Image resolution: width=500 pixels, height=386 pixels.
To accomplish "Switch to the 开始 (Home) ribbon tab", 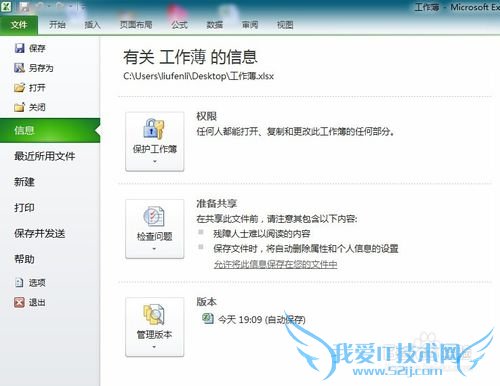I will pyautogui.click(x=57, y=25).
